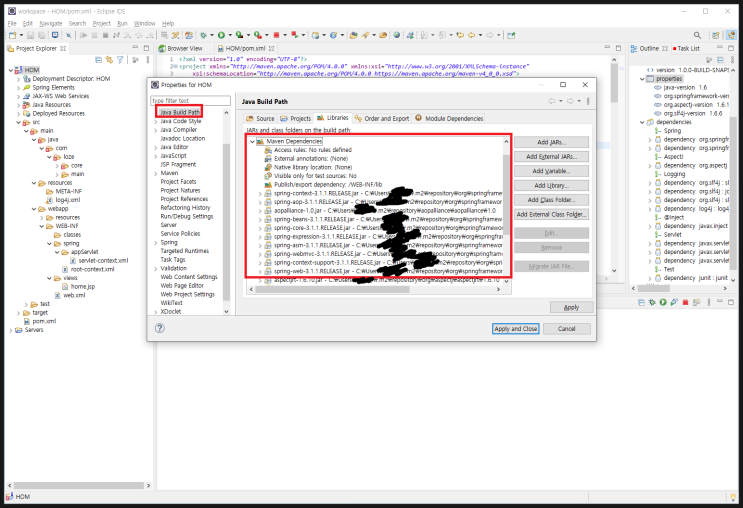Click the Apply button
The height and width of the screenshot is (508, 743).
click(x=571, y=307)
